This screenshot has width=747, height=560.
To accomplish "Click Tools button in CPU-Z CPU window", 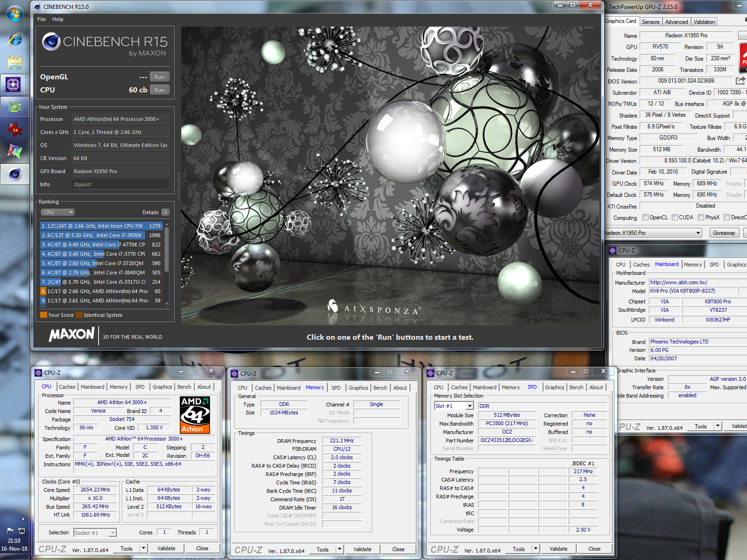I will (127, 548).
